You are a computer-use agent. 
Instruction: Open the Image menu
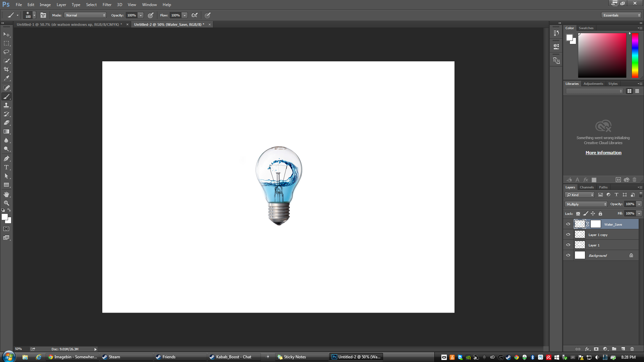pyautogui.click(x=45, y=5)
